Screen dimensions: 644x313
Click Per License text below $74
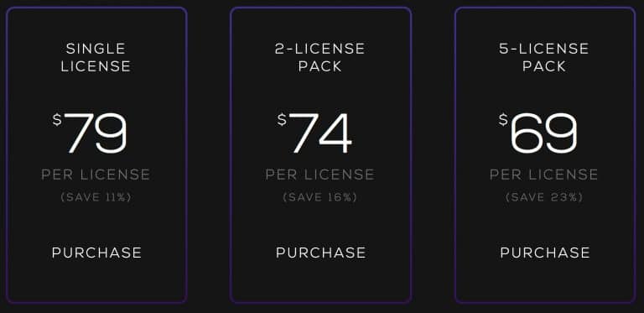tap(320, 175)
